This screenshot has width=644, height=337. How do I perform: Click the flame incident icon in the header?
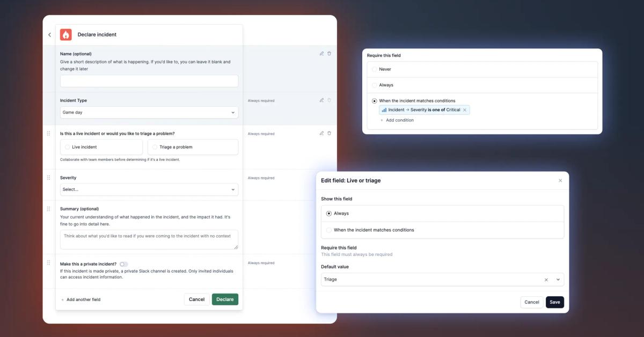click(x=65, y=34)
